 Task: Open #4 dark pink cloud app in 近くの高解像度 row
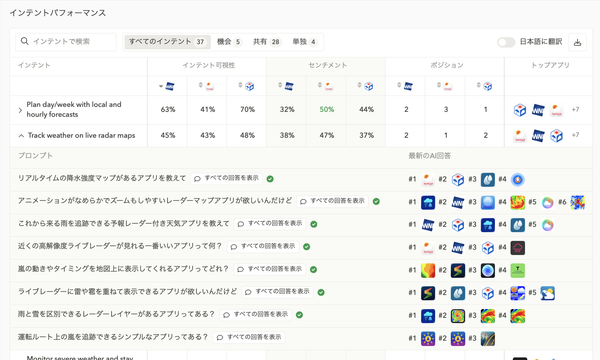[517, 248]
